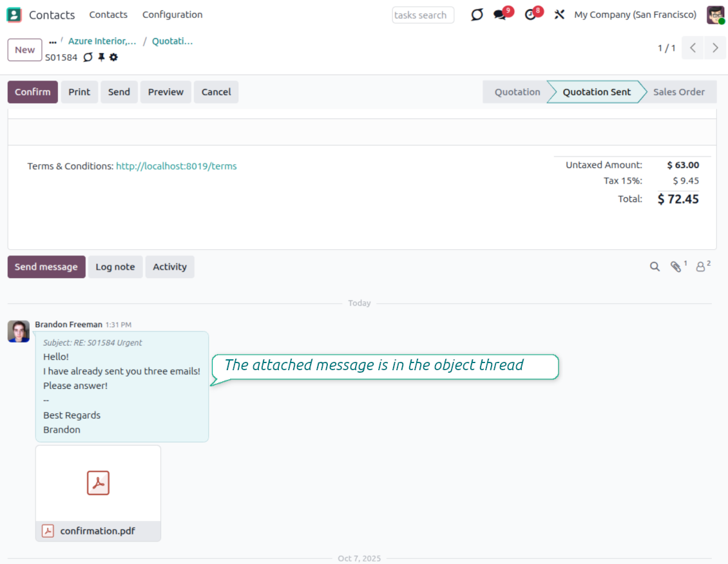Search chatter messages with magnifier icon
The height and width of the screenshot is (564, 728).
click(655, 267)
